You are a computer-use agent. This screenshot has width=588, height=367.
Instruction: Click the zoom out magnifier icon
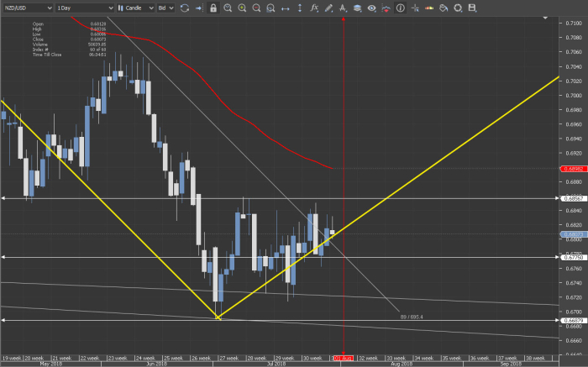pos(256,8)
